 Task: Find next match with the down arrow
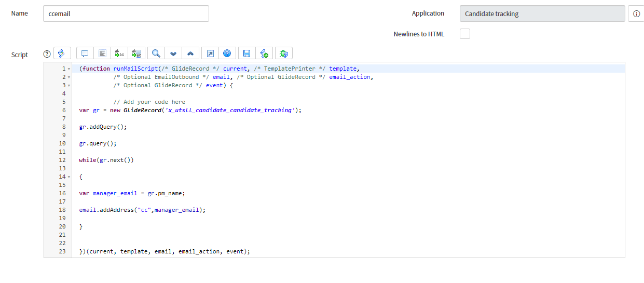click(173, 53)
